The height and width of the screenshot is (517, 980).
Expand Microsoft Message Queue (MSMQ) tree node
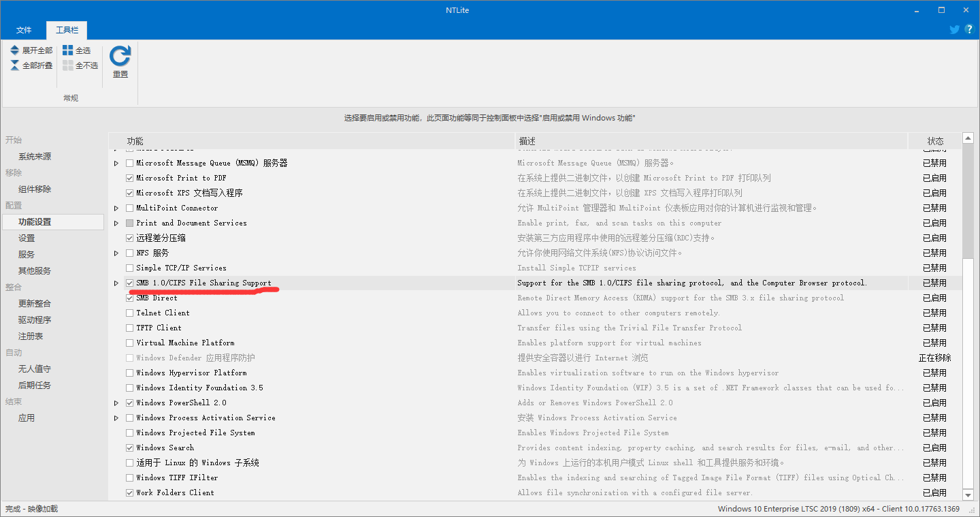coord(116,163)
